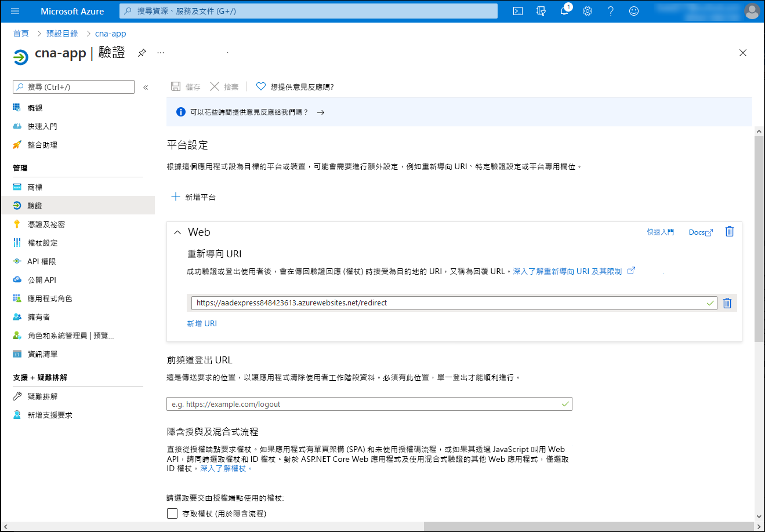765x532 pixels.
Task: Open 深入了解重新導向 URI 及其限制 link
Action: point(574,271)
